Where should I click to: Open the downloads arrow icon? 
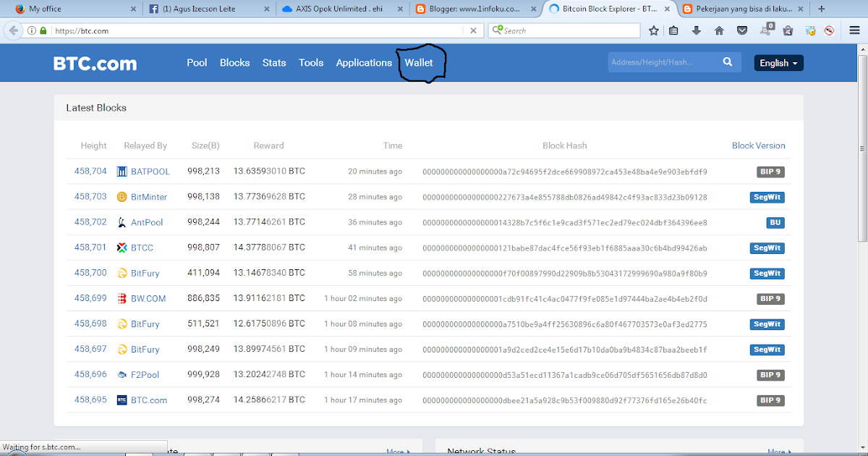697,30
